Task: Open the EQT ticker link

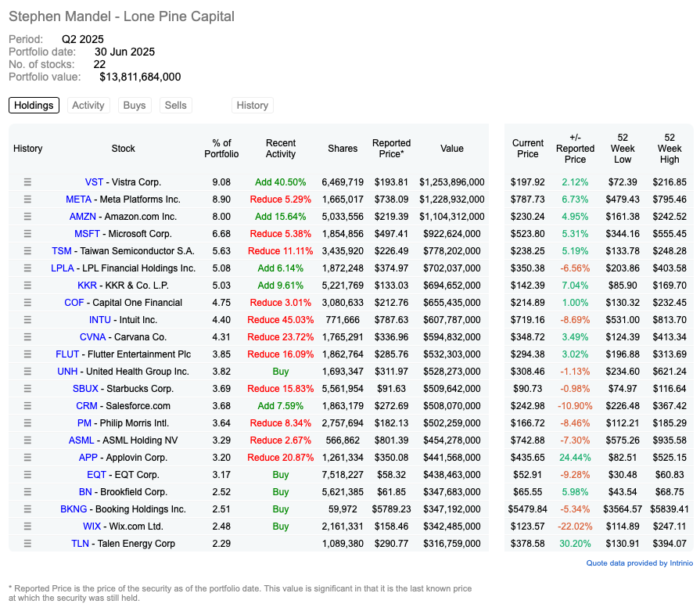Action: tap(96, 474)
